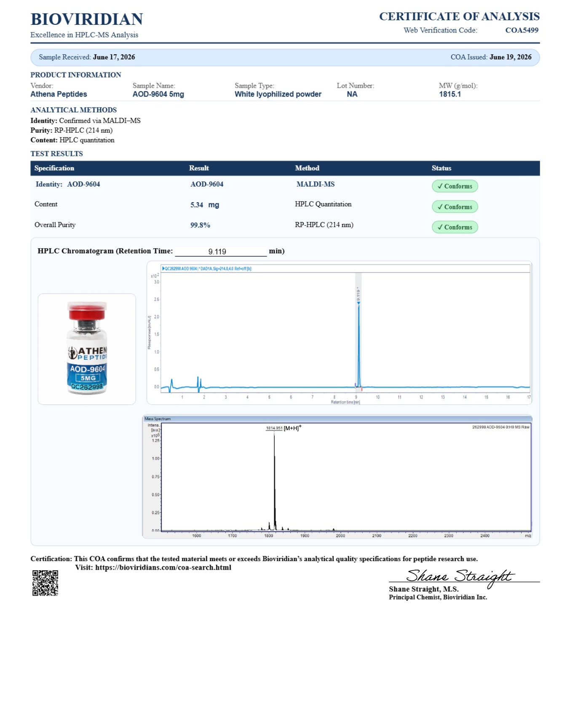Click the QR code beside the certification text
562x728 pixels.
(45, 583)
